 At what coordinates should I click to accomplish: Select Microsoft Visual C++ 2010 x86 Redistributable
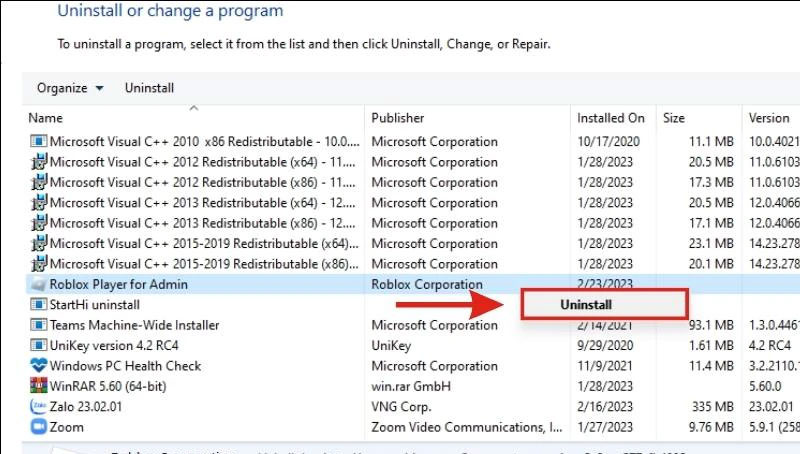pos(198,141)
